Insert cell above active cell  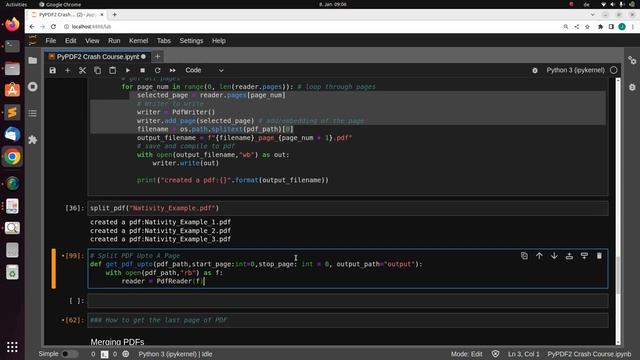(x=569, y=256)
